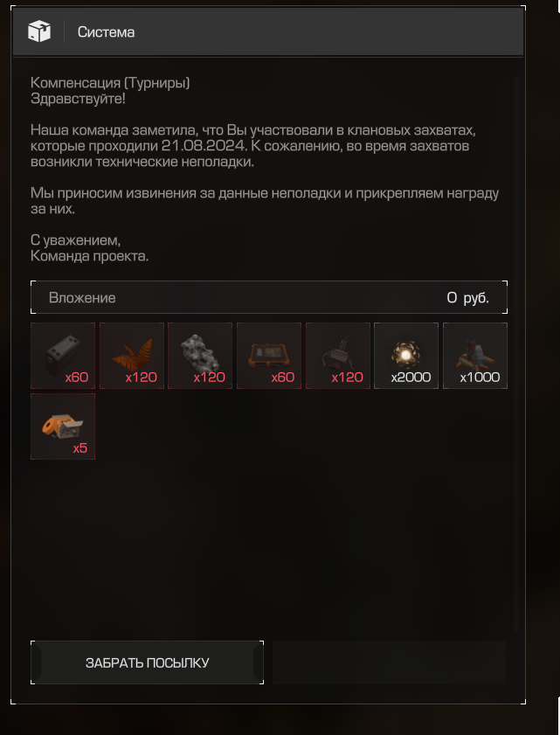Click the Вложение attachment header bar
The height and width of the screenshot is (735, 560).
pos(269,298)
